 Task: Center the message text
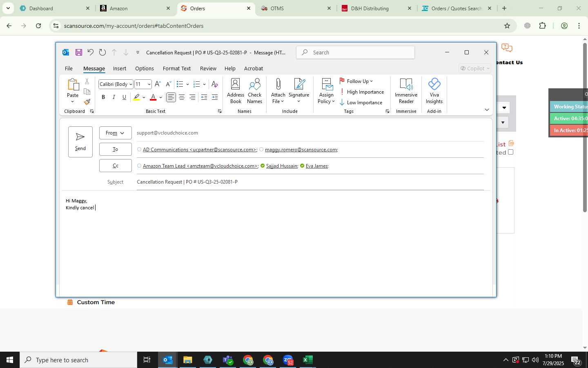tap(182, 97)
